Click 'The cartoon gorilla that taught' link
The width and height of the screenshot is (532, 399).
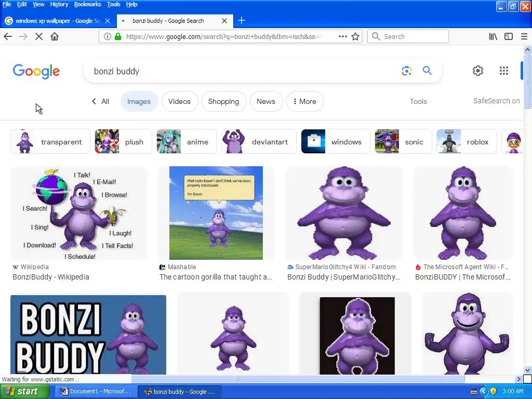(x=216, y=277)
